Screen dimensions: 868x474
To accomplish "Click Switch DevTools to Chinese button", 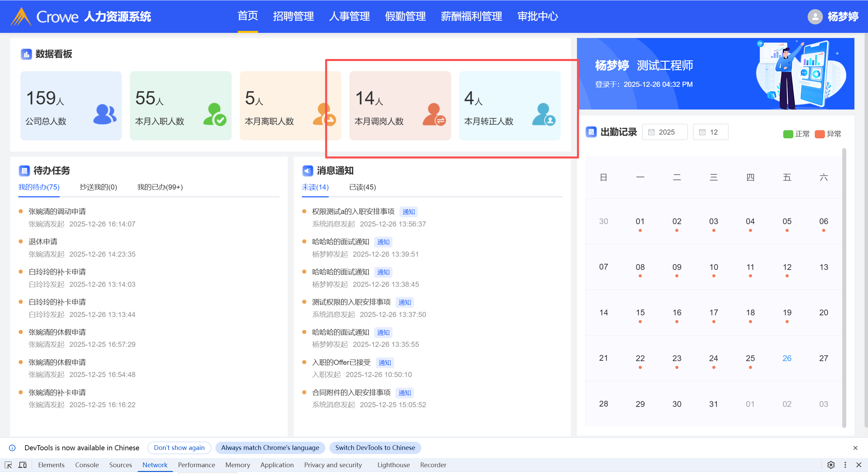I will [375, 448].
